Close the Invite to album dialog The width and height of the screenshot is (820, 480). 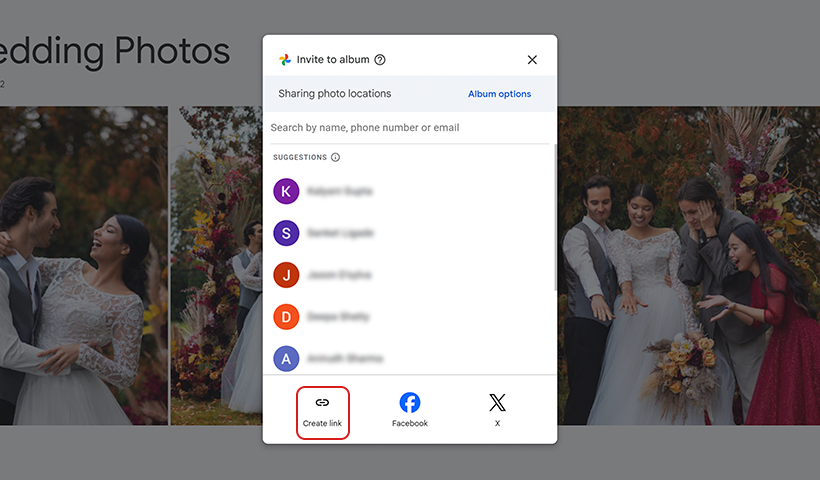pos(532,60)
